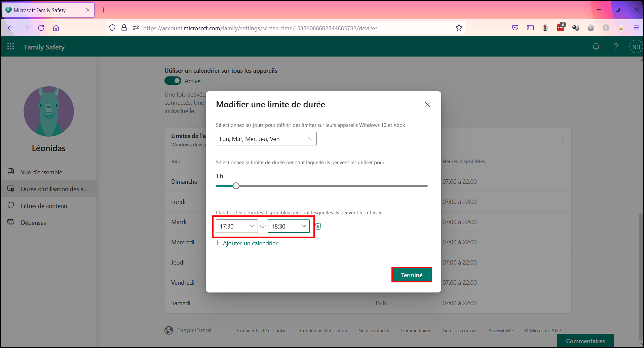Viewport: 644px width, 348px height.
Task: Open the 17:30 start time dropdown
Action: 237,226
